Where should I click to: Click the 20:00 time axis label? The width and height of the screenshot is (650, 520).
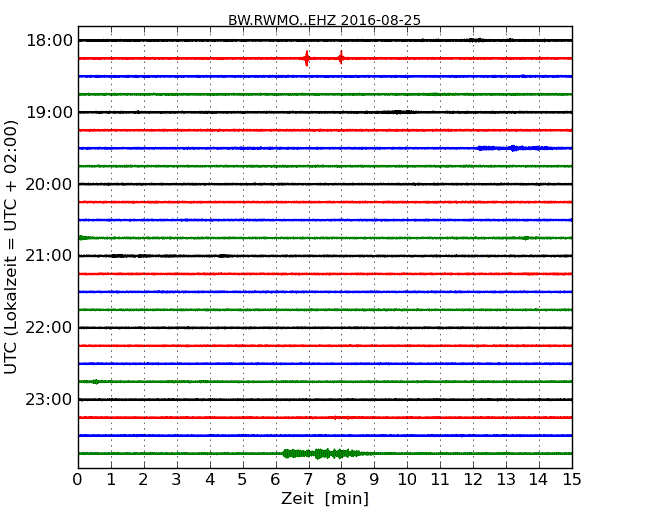[x=49, y=184]
